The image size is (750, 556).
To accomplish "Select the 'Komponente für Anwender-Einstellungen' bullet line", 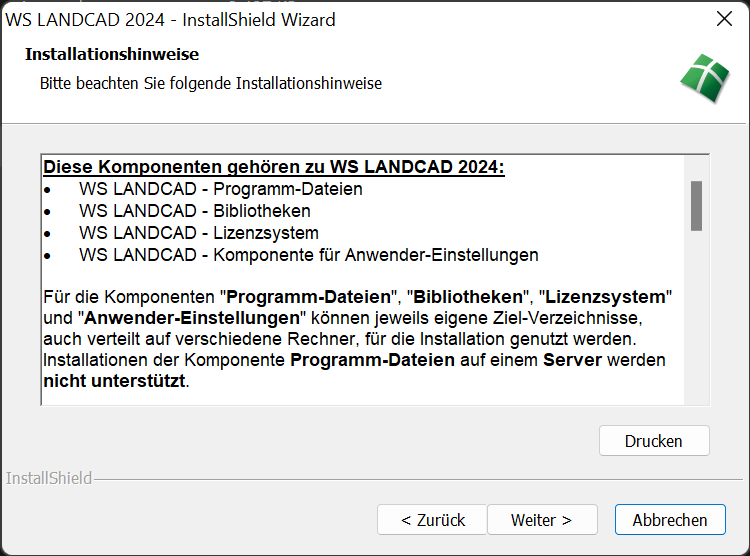I will [x=308, y=255].
